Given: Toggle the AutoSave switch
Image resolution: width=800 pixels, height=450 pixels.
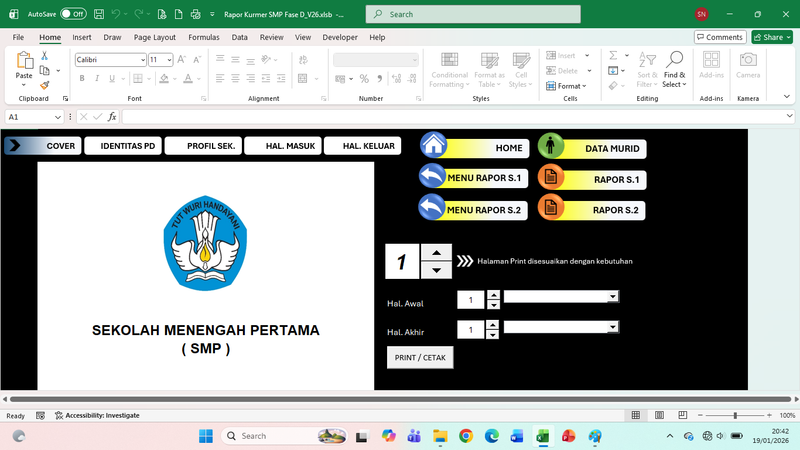Looking at the screenshot, I should pyautogui.click(x=73, y=14).
